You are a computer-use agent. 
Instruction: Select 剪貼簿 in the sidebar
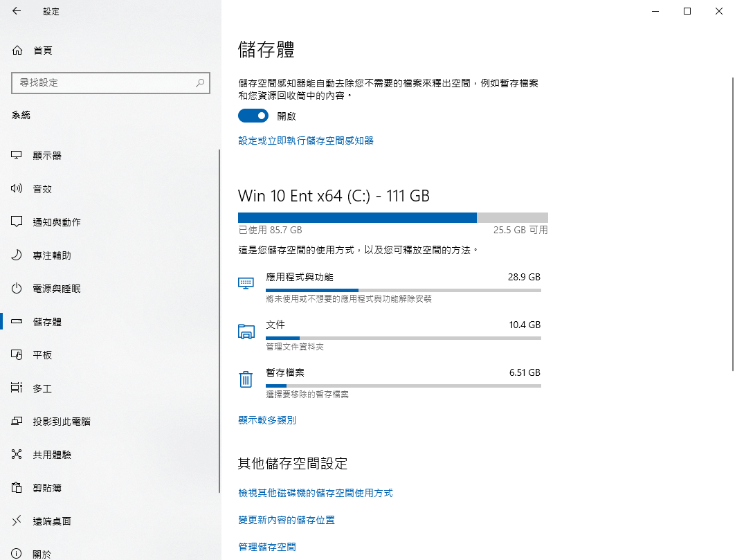click(x=47, y=488)
